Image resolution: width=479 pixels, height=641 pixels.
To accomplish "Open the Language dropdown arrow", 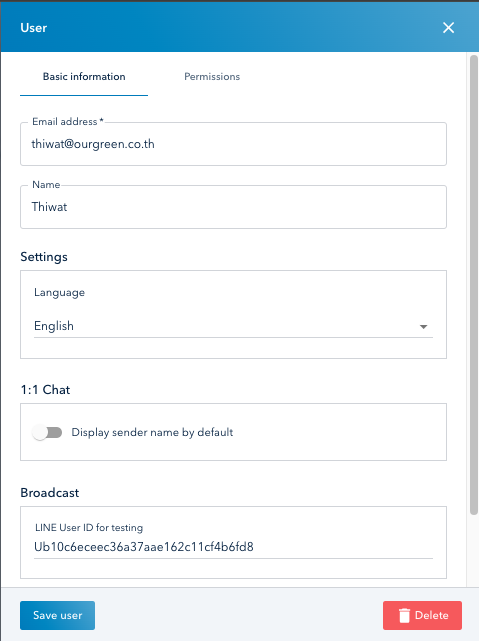I will (x=423, y=327).
